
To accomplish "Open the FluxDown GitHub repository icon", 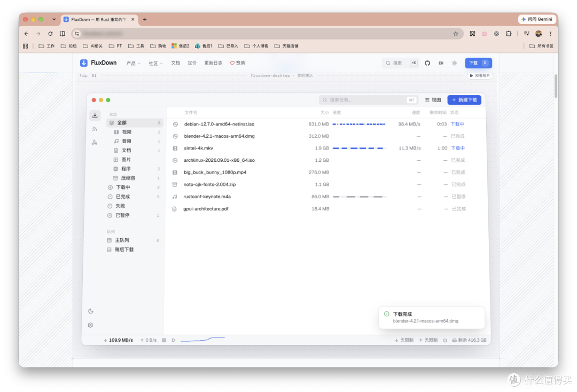I will [x=427, y=63].
